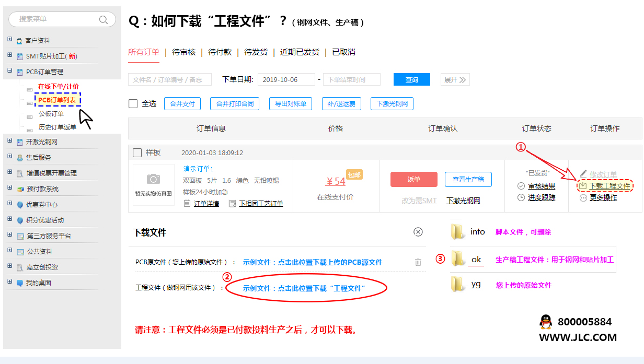Screen dimensions: 644x364
Task: Click the download engineering file link
Action: click(x=609, y=185)
